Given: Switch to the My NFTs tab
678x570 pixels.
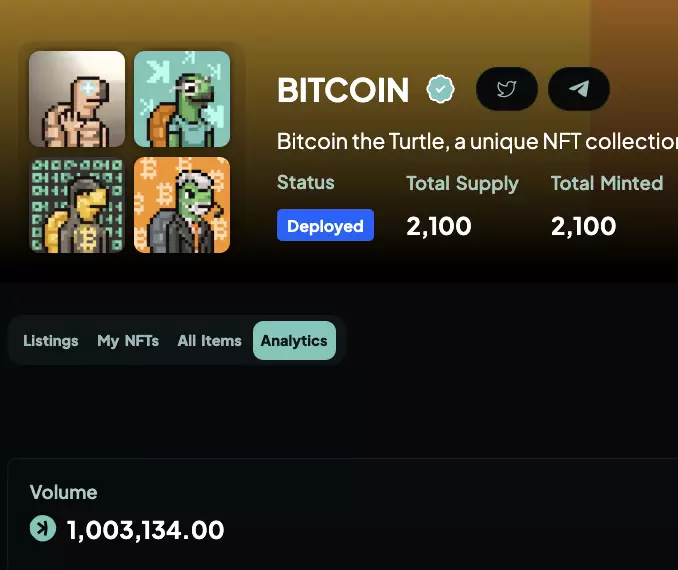Looking at the screenshot, I should 128,341.
